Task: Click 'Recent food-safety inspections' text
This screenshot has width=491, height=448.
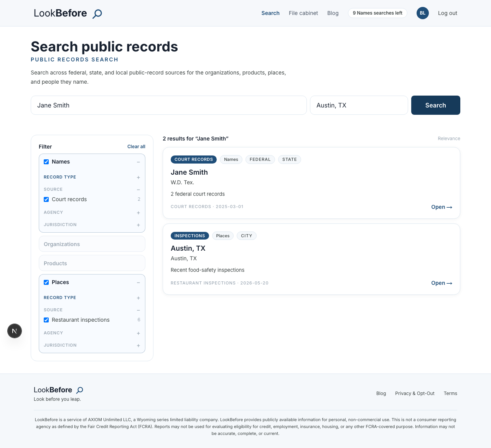Action: [208, 270]
